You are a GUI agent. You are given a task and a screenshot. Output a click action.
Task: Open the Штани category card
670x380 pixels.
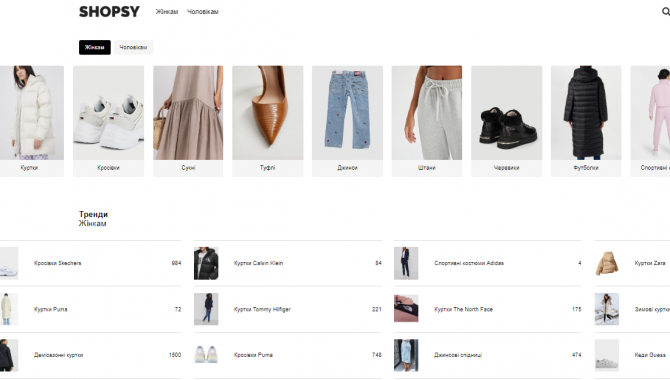pyautogui.click(x=427, y=121)
